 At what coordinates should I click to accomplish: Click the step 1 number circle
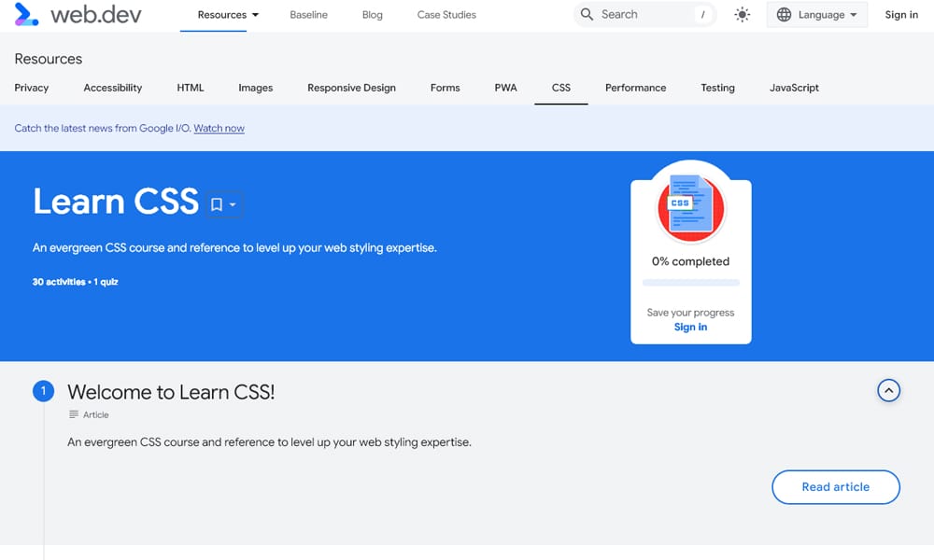43,392
